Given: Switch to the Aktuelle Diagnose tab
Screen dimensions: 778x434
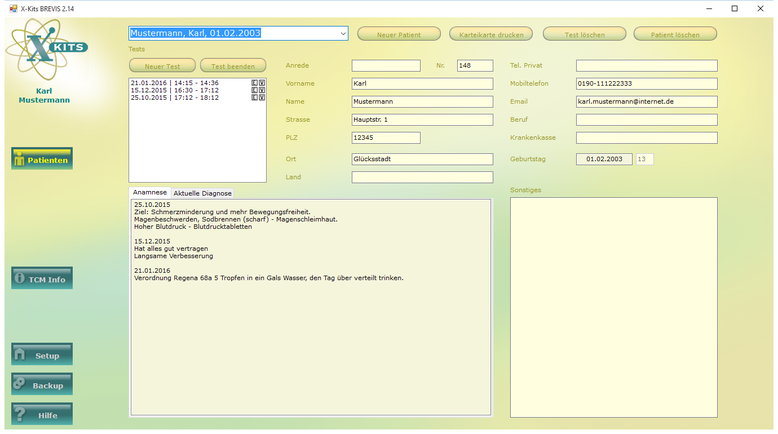Looking at the screenshot, I should coord(202,193).
